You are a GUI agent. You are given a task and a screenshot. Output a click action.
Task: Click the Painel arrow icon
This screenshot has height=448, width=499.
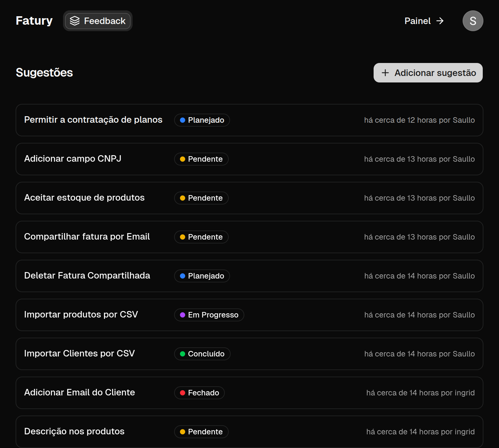pos(440,21)
